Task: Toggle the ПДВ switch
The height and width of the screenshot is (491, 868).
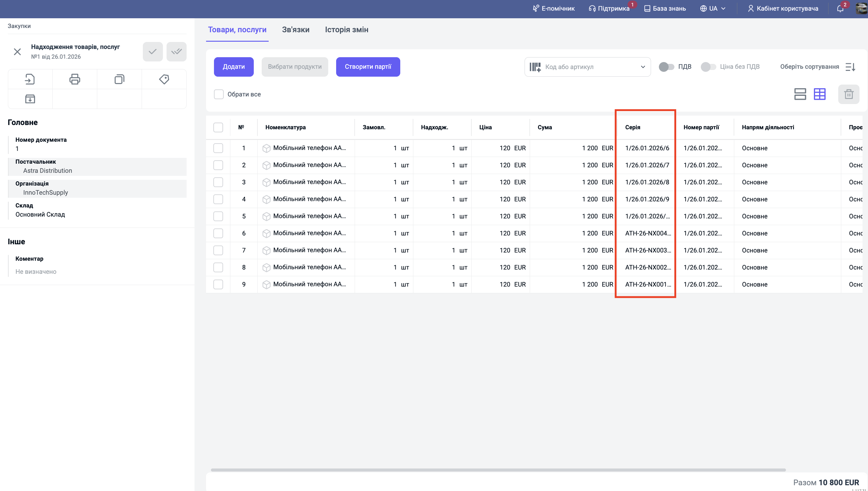Action: (x=666, y=67)
